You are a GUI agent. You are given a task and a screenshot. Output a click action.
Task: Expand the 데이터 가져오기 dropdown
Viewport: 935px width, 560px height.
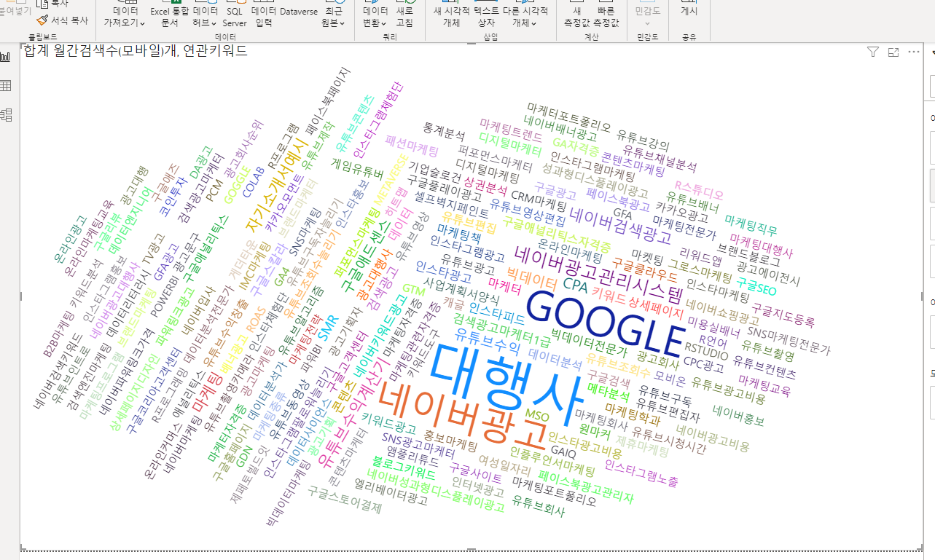tap(124, 17)
